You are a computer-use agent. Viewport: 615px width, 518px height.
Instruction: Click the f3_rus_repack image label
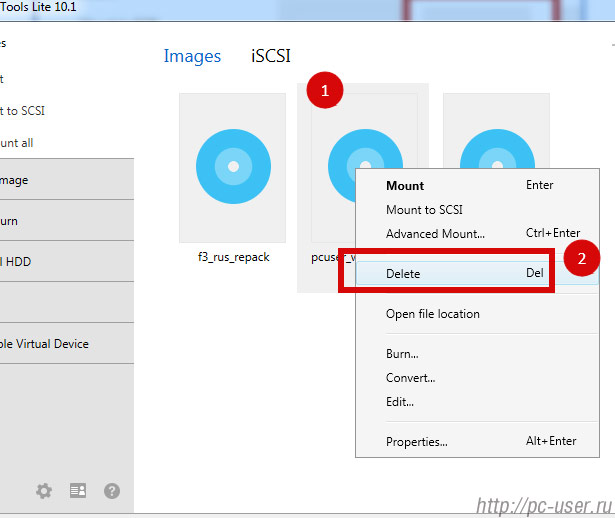point(233,257)
